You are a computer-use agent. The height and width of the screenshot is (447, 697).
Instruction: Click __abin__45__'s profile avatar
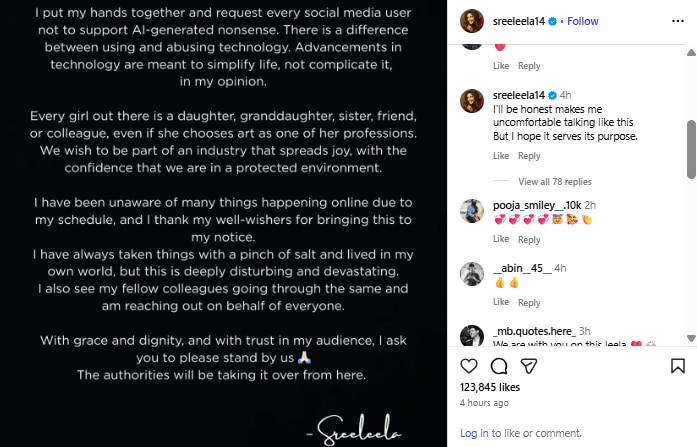472,273
